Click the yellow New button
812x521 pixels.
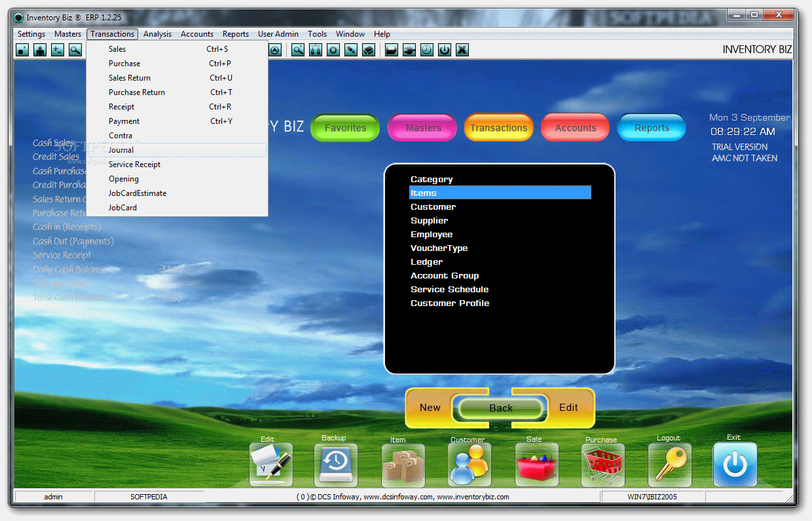430,408
